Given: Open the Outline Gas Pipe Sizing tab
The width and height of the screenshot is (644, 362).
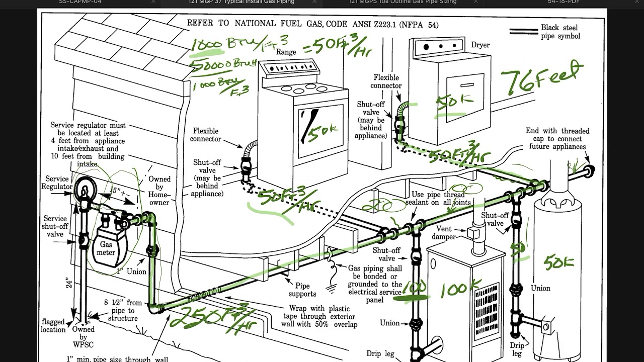Looking at the screenshot, I should point(403,2).
